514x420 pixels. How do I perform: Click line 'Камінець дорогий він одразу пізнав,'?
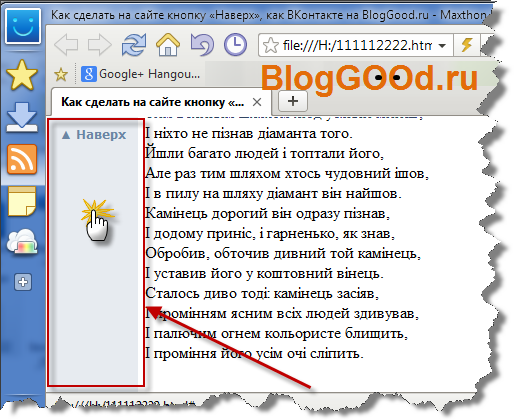[267, 214]
